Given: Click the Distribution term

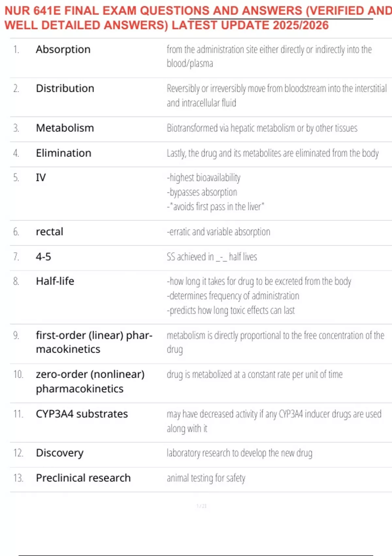Looking at the screenshot, I should click(65, 88).
